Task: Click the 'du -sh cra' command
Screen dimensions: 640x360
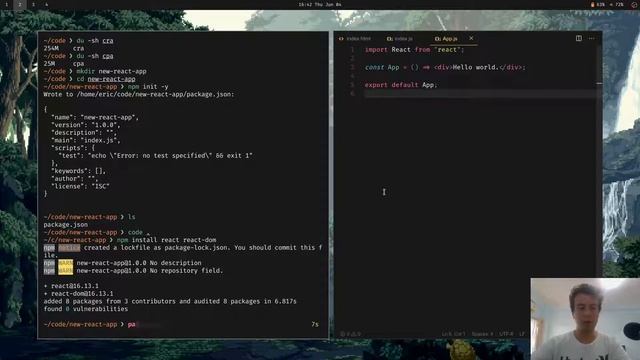Action: (95, 40)
